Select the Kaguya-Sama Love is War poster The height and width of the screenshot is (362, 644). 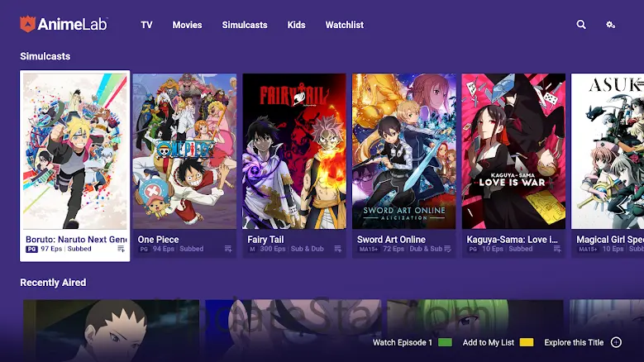(514, 151)
